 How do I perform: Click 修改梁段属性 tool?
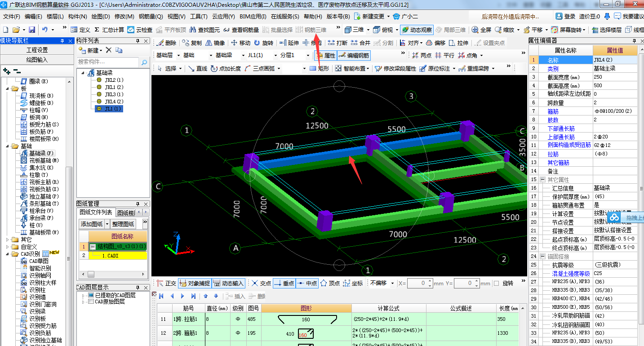click(395, 68)
